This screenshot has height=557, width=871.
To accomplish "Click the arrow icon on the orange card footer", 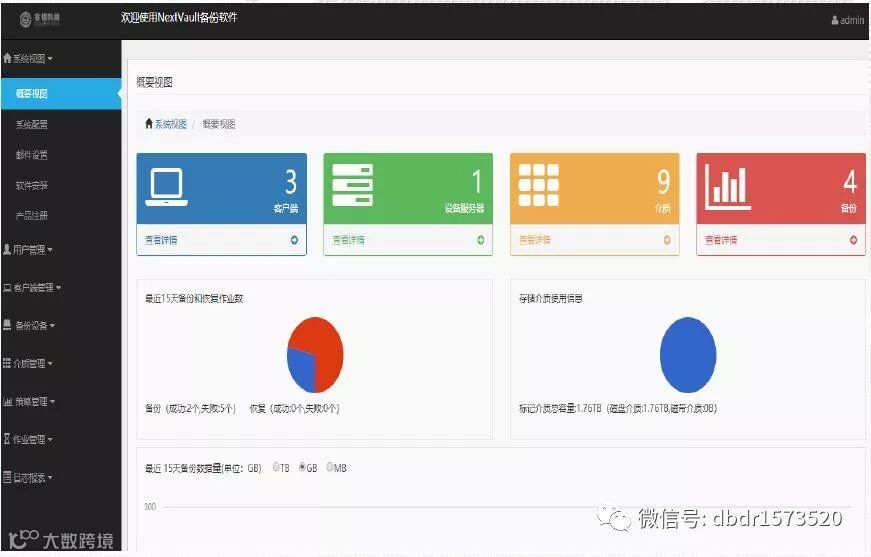I will pos(667,240).
